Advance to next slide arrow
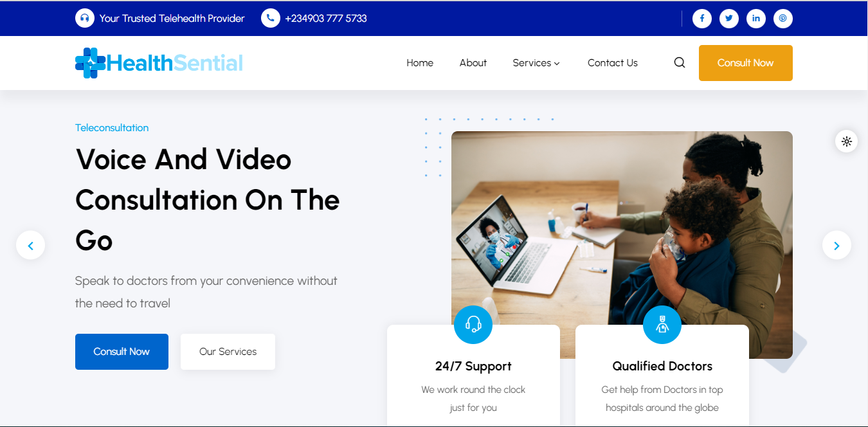Viewport: 868px width, 427px height. tap(836, 246)
